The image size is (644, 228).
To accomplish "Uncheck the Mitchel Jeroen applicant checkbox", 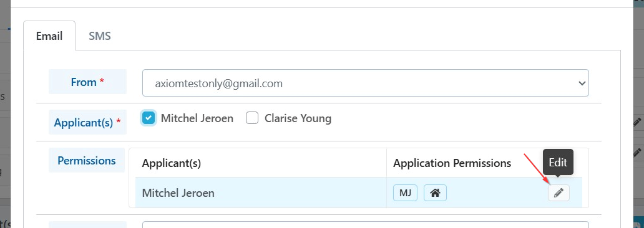I will coord(149,118).
